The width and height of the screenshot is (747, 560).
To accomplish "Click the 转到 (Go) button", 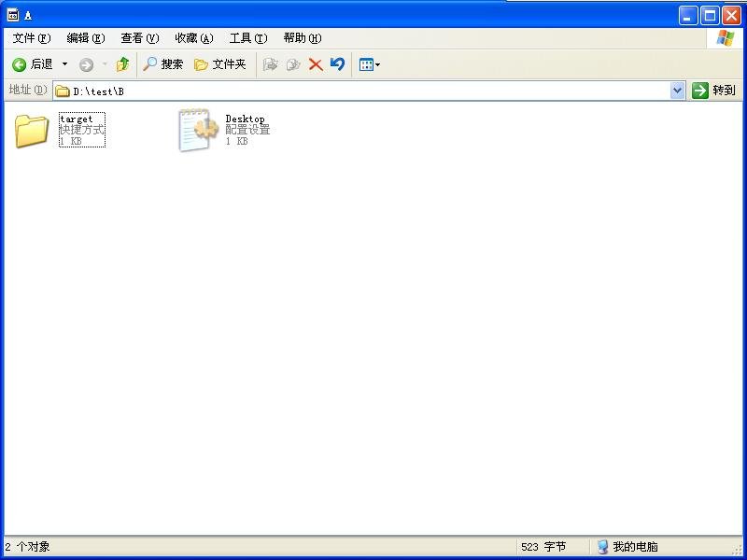I will (714, 91).
